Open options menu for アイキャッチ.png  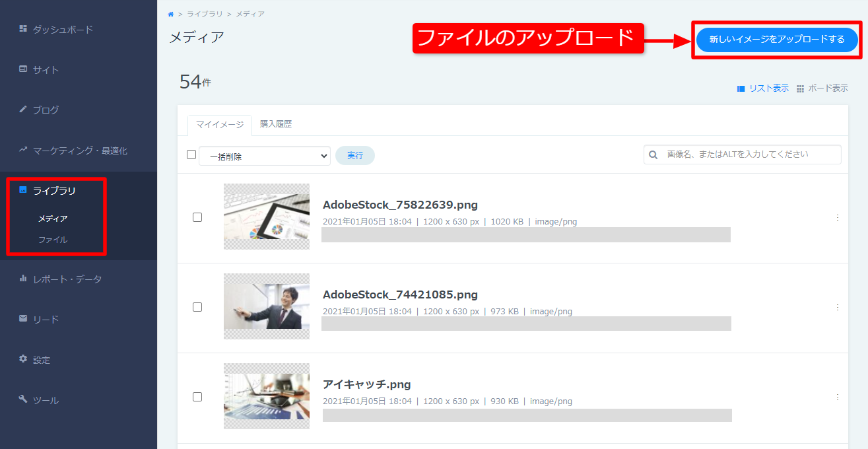(x=838, y=397)
